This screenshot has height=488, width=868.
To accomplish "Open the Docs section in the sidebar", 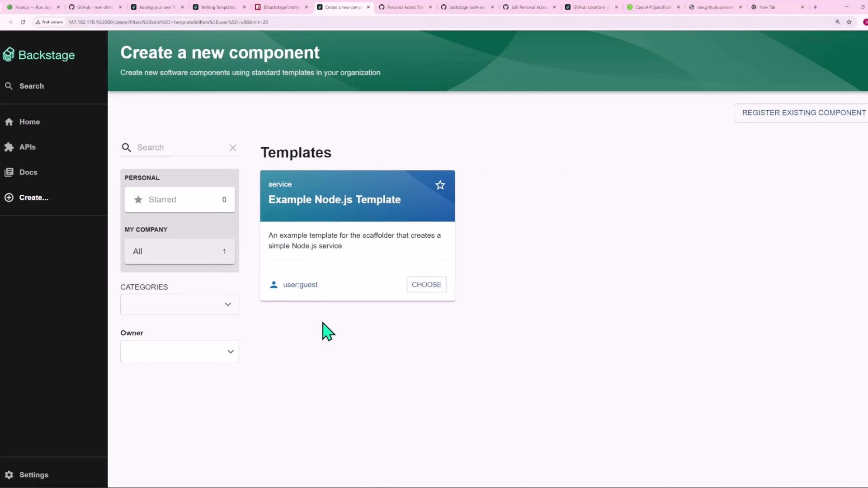I will click(x=28, y=172).
